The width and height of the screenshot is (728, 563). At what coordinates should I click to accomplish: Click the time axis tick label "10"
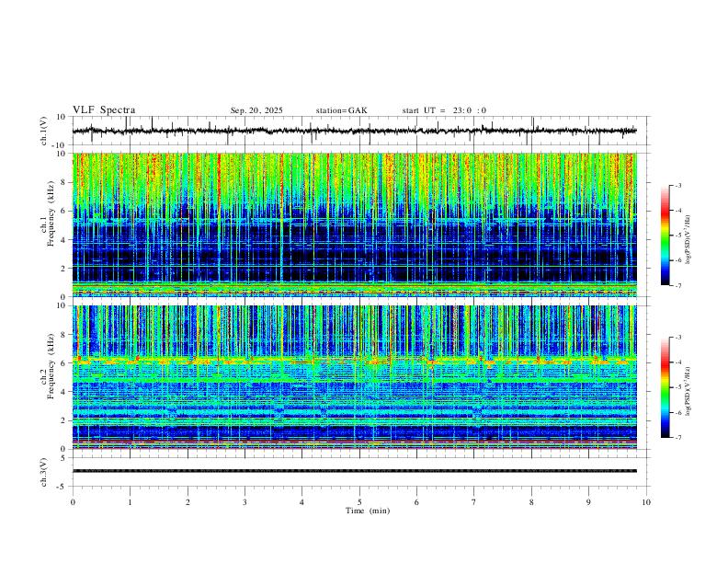click(x=646, y=502)
